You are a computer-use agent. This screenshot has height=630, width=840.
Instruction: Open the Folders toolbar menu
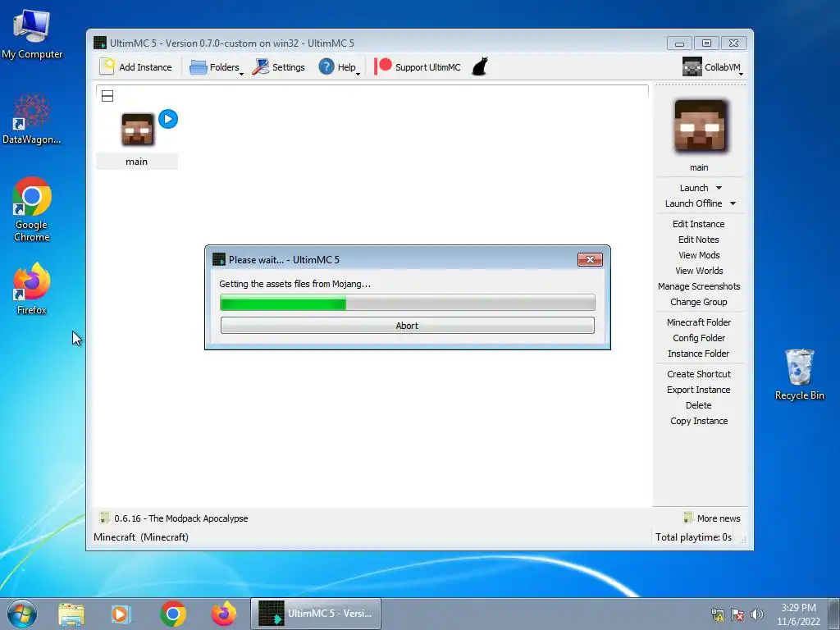tap(217, 67)
